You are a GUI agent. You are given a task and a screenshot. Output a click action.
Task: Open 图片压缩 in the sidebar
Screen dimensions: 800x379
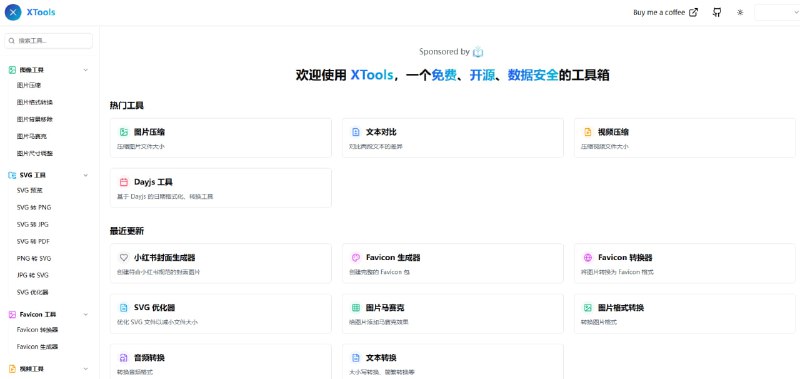29,85
